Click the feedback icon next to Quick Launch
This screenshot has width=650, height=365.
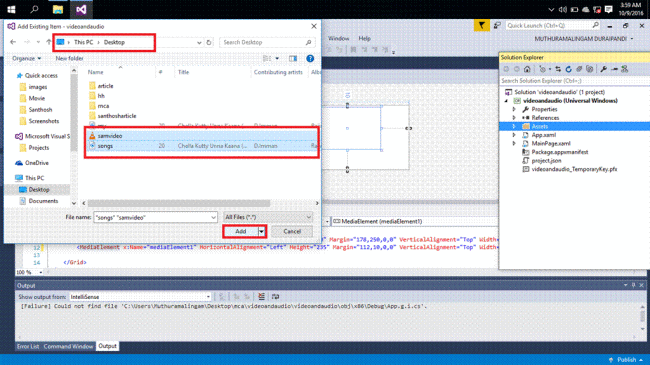pos(497,26)
